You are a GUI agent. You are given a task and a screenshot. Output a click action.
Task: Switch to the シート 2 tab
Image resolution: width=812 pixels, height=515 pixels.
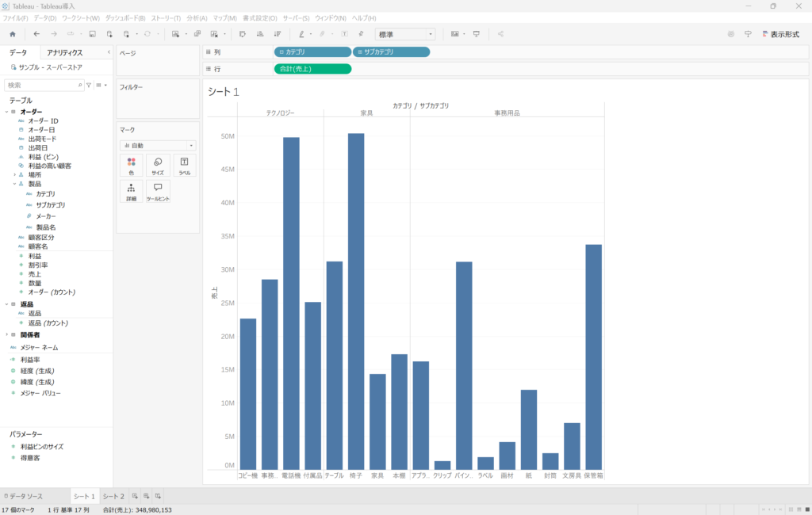pyautogui.click(x=113, y=496)
